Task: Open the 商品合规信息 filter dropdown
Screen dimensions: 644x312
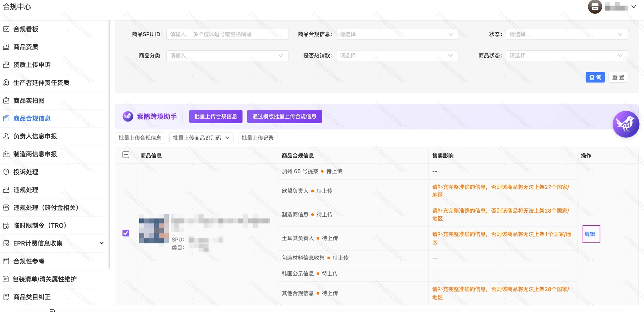Action: 397,34
